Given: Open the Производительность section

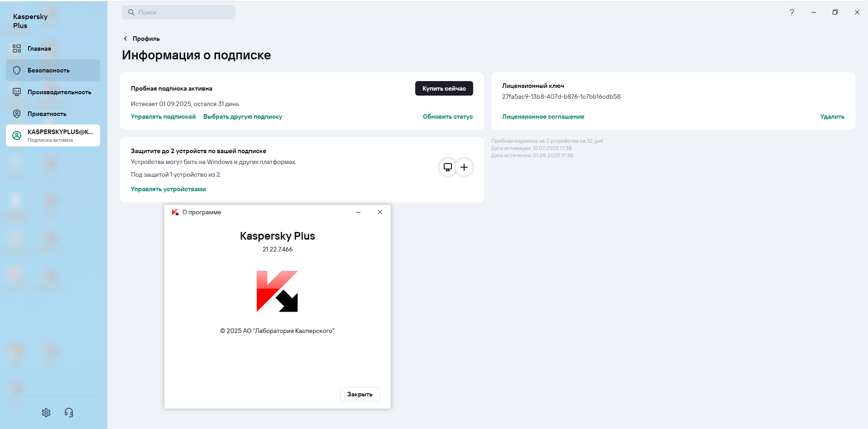Looking at the screenshot, I should (x=53, y=92).
